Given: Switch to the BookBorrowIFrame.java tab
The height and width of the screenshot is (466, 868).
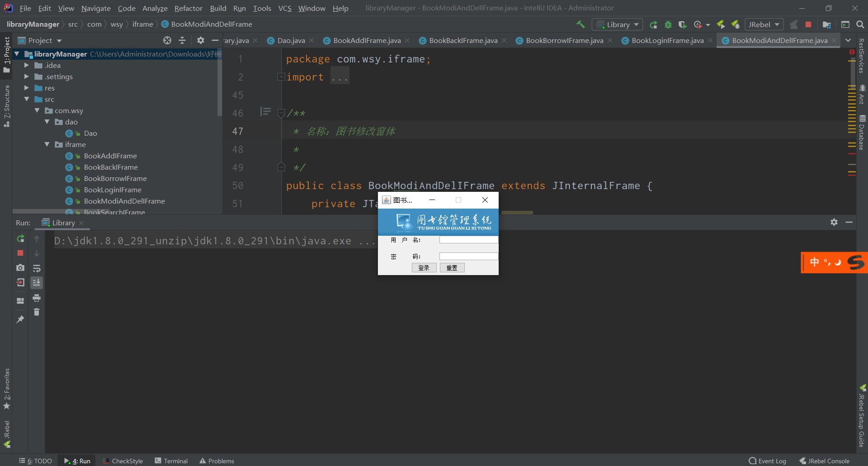Looking at the screenshot, I should 564,41.
